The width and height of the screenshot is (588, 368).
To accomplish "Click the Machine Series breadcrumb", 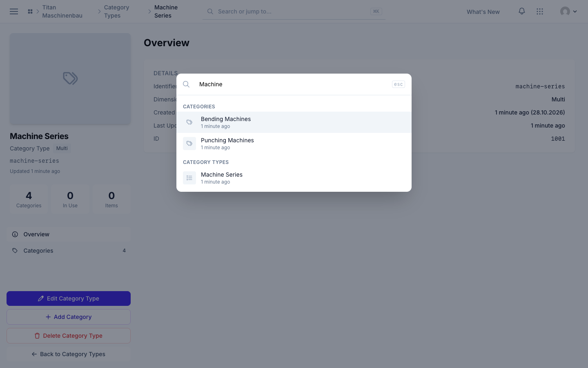I will (x=166, y=11).
